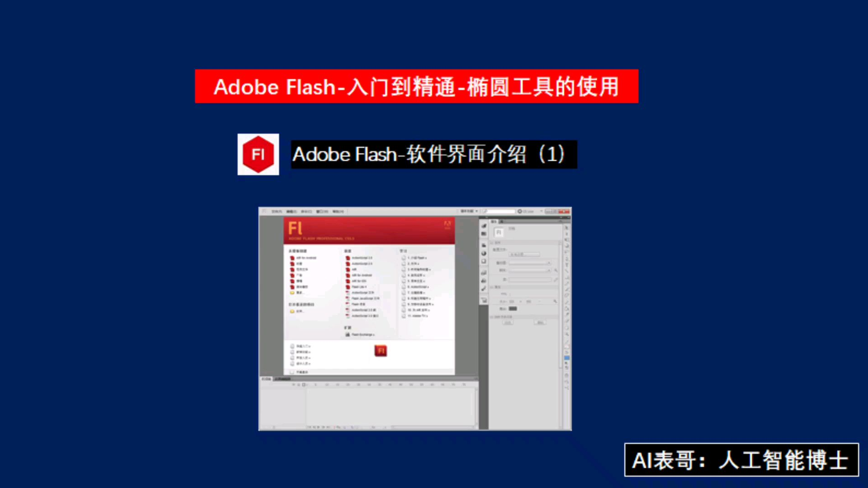The height and width of the screenshot is (488, 868).
Task: Open the Info panel dock icon
Action: [484, 253]
